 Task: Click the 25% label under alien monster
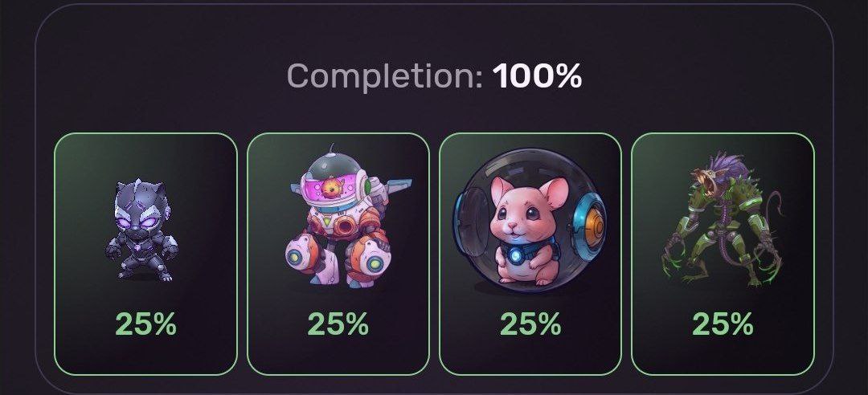pos(723,324)
